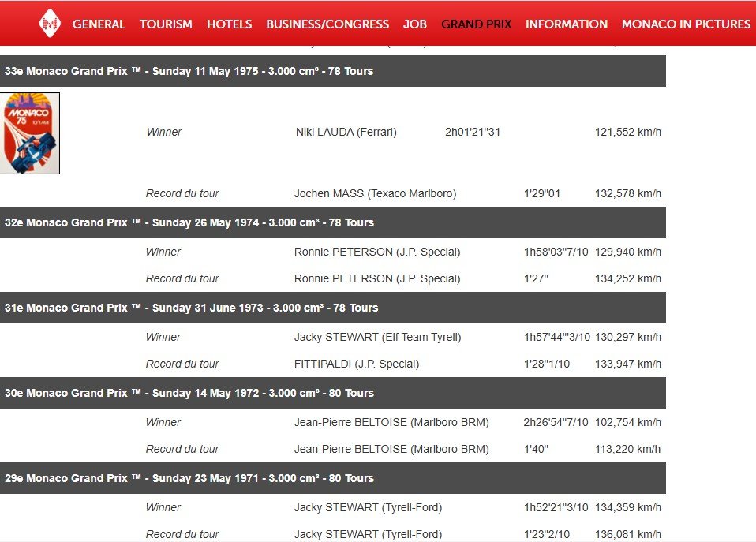
Task: Open the TOURISM menu
Action: [166, 24]
